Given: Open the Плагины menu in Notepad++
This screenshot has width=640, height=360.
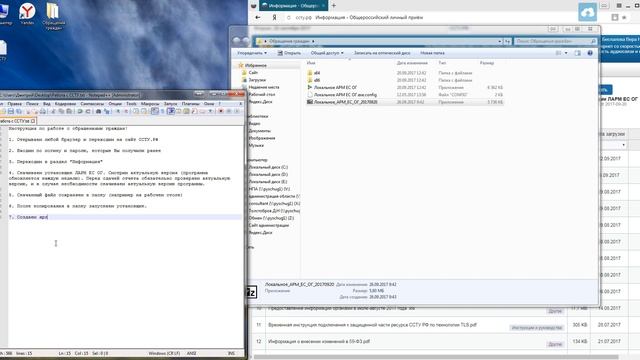Looking at the screenshot, I should tap(190, 104).
